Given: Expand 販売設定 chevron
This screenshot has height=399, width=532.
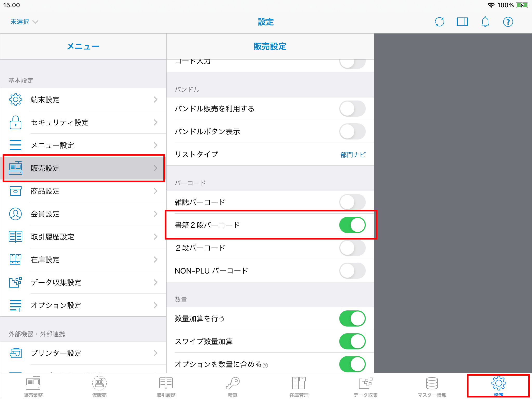Looking at the screenshot, I should coord(156,168).
